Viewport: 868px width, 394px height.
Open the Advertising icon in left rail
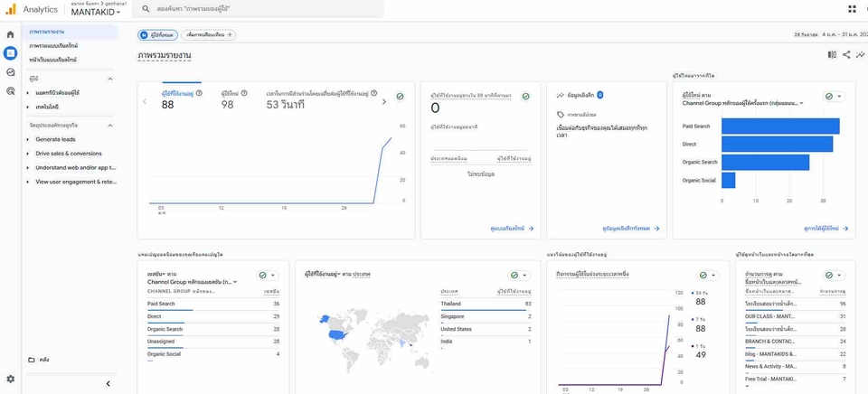10,90
